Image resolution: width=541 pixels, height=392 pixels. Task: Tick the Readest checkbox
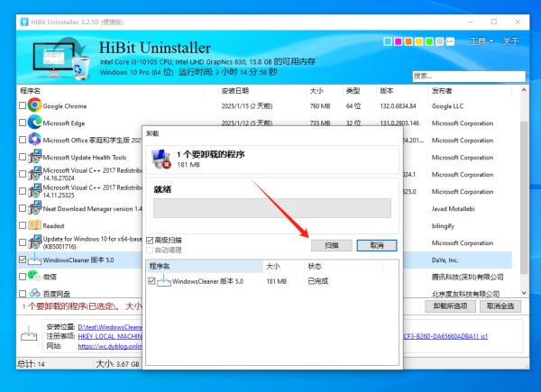[23, 225]
